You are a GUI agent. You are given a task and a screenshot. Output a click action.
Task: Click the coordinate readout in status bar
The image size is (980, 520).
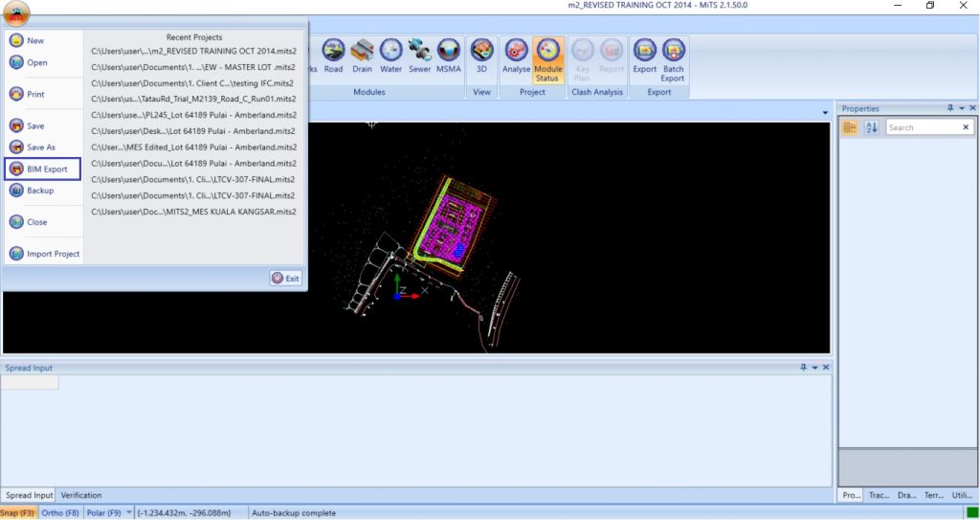[184, 513]
